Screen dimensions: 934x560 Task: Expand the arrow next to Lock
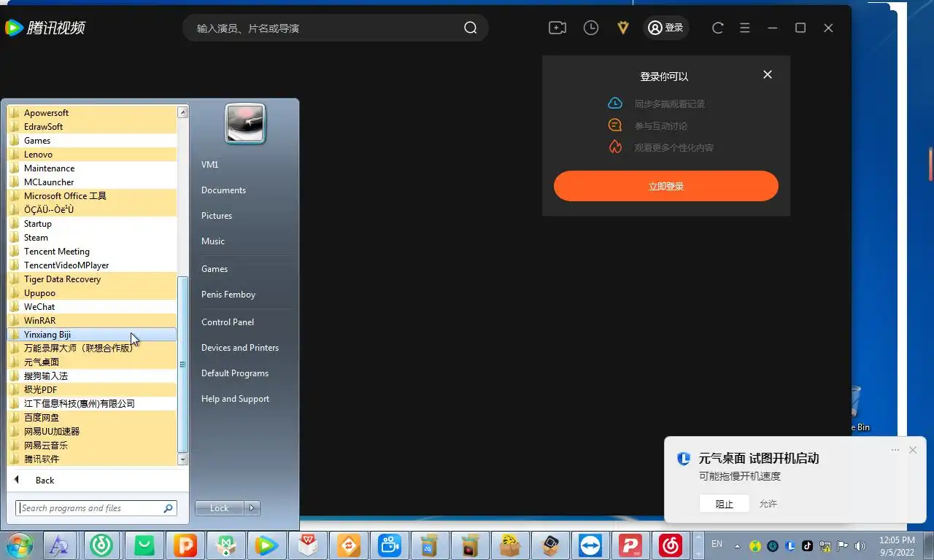click(x=252, y=508)
